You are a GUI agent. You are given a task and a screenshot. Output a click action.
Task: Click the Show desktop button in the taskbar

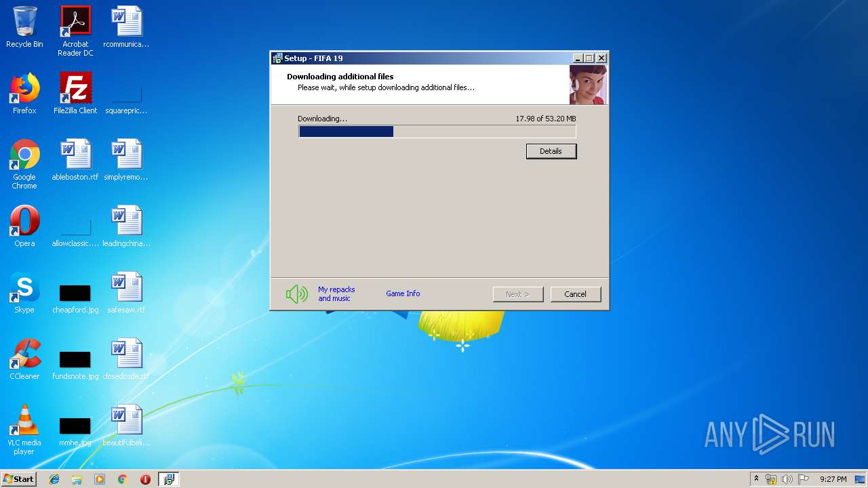pos(861,479)
